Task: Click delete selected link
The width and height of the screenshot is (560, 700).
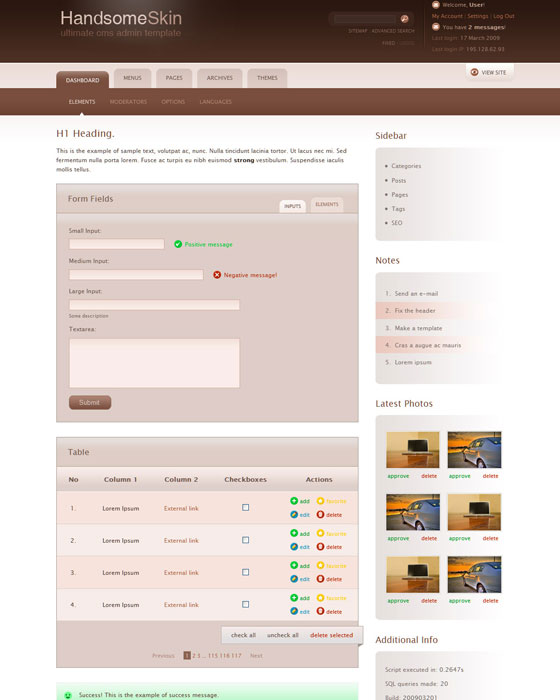Action: coord(331,635)
